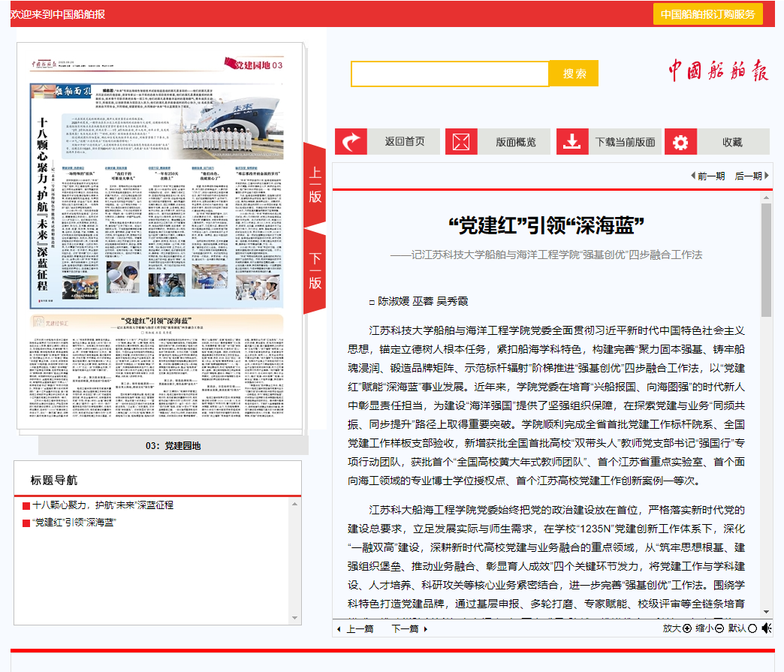
Task: Open 中国船舶报订购服务 subscription button
Action: (x=707, y=14)
